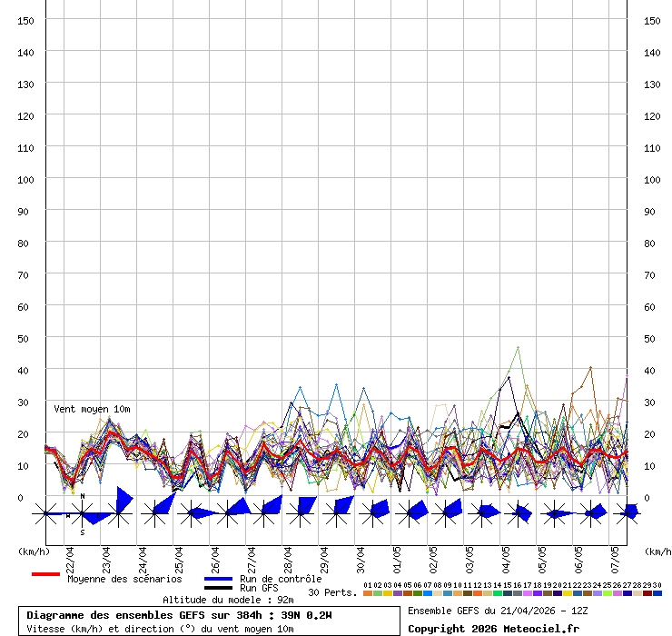672x636 pixels.
Task: Click perturbation 14 green color swatch
Action: click(497, 593)
